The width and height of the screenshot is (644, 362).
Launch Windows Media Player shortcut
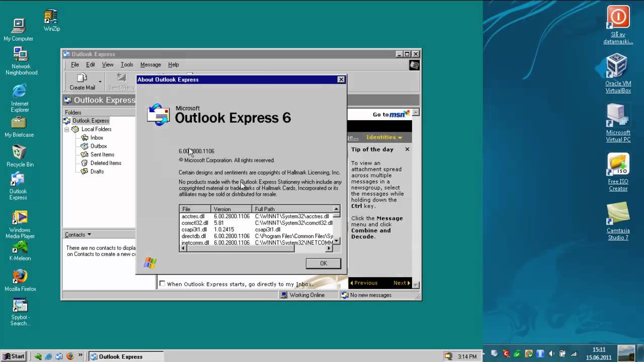click(20, 225)
